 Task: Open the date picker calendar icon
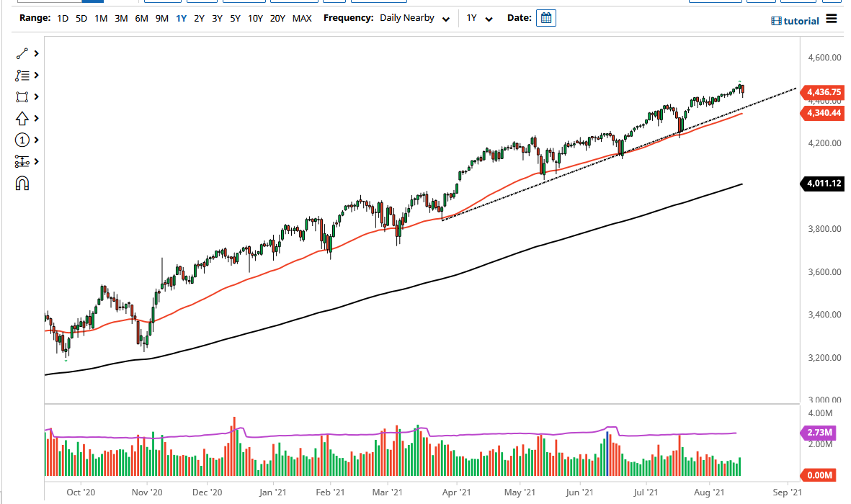coord(545,18)
